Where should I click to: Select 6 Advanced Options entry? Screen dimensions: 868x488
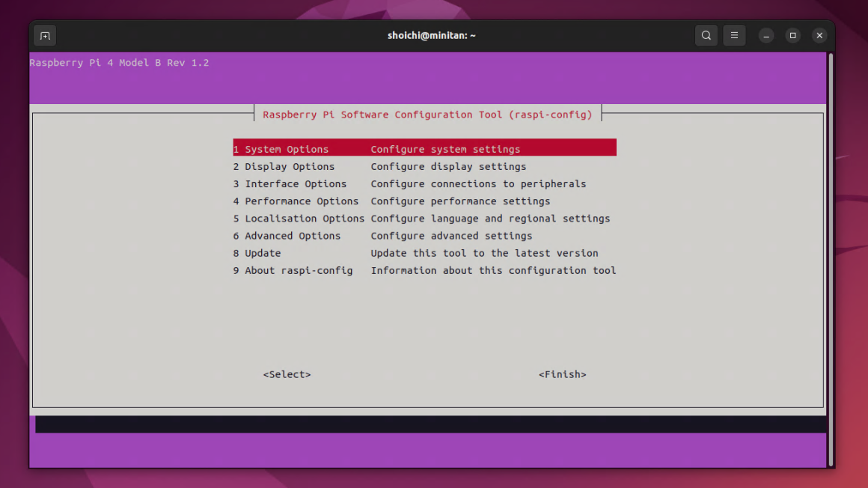(424, 236)
